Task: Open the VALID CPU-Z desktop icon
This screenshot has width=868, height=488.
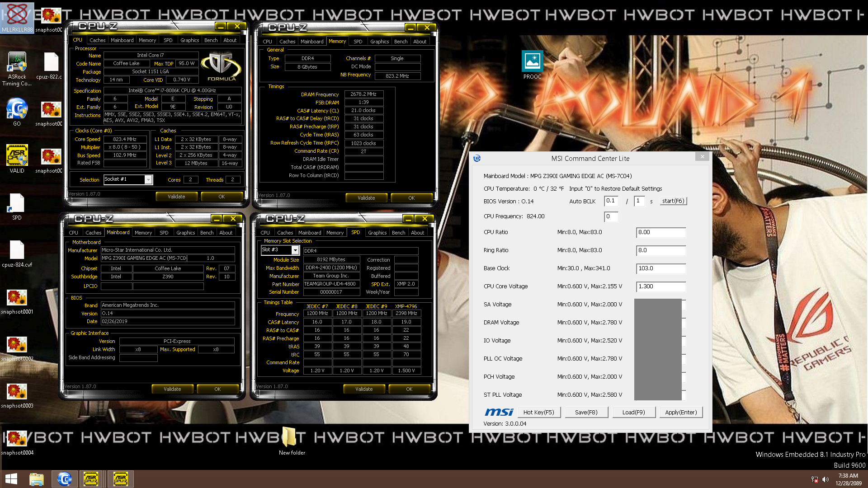Action: pos(17,159)
